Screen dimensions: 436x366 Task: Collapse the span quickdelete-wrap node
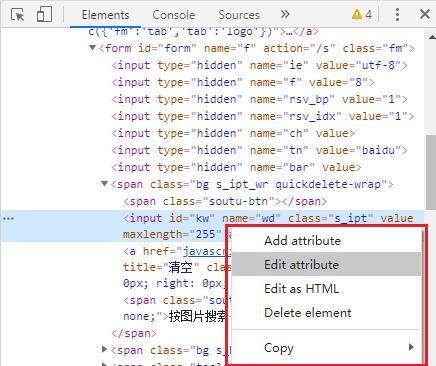105,184
